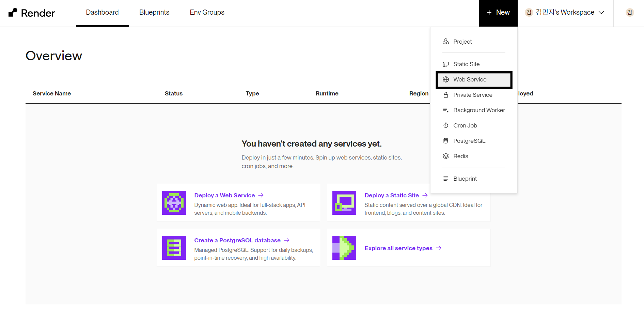
Task: Click the arrow after Deploy a Web Service
Action: pyautogui.click(x=261, y=195)
